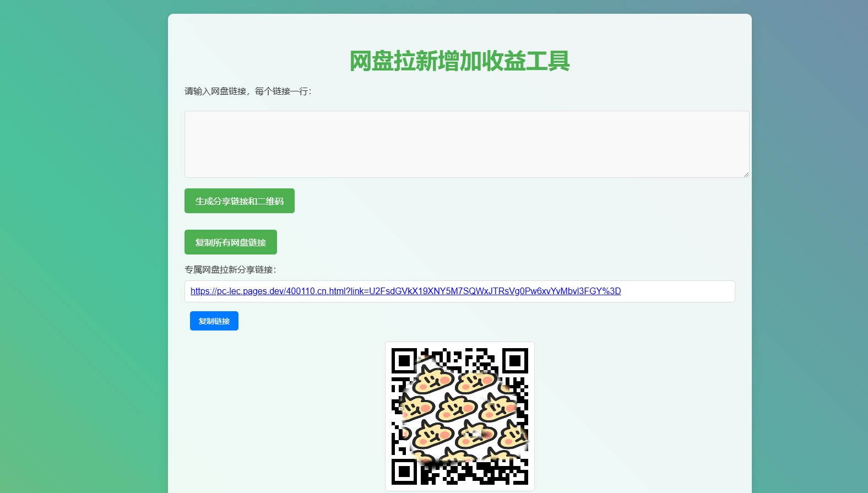Click the 生成分享链接和二维码 button
868x493 pixels.
click(240, 201)
